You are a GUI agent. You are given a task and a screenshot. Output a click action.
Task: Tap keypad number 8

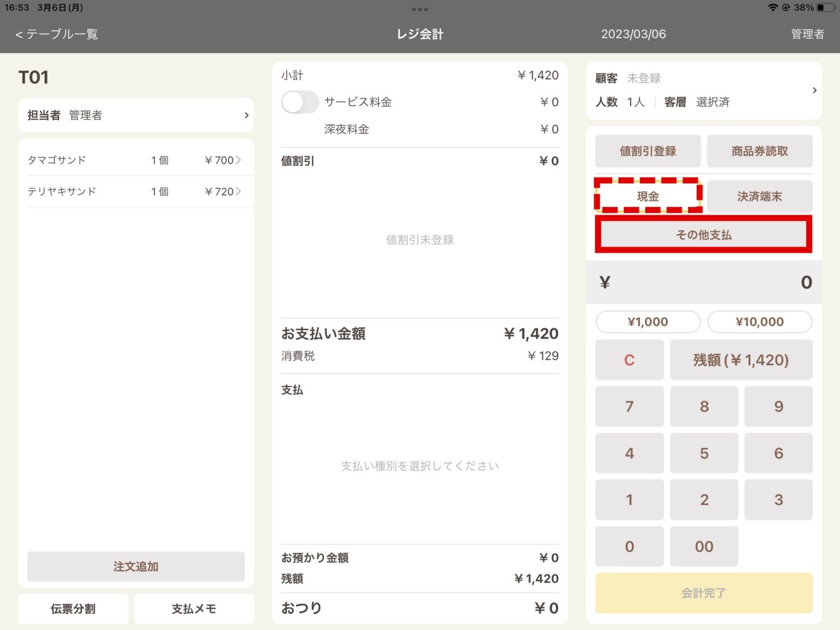click(x=704, y=407)
